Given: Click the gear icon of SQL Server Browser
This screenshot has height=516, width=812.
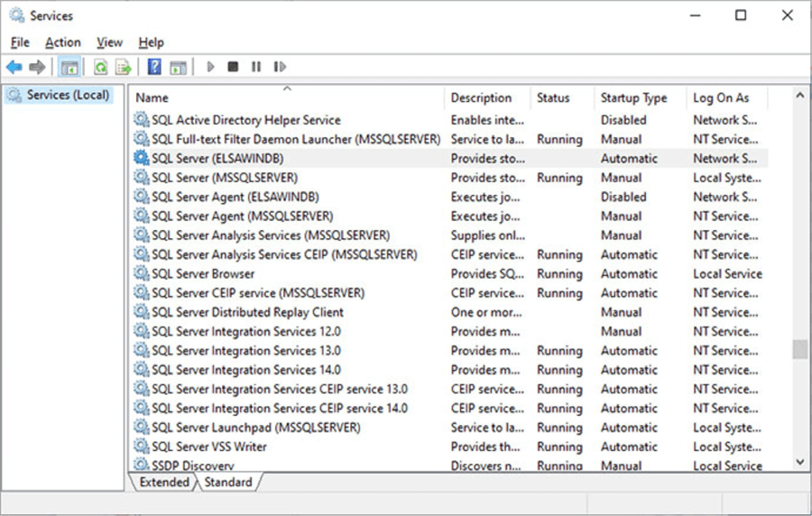Looking at the screenshot, I should tap(141, 273).
